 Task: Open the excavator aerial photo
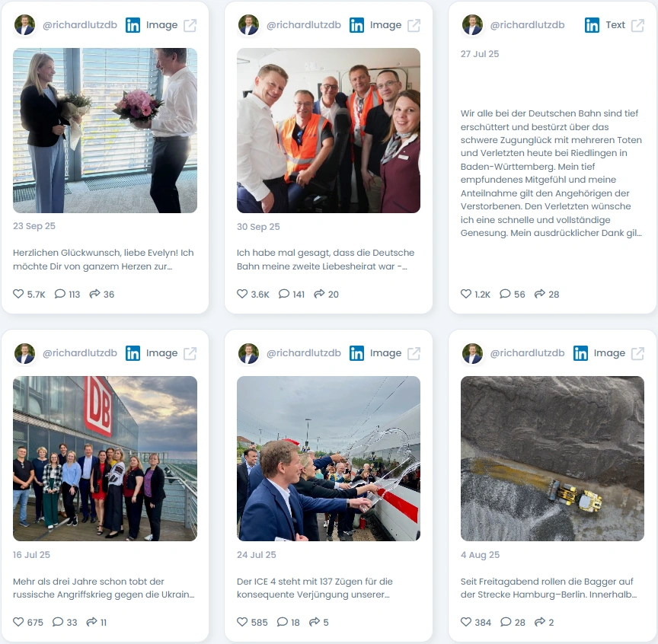552,458
